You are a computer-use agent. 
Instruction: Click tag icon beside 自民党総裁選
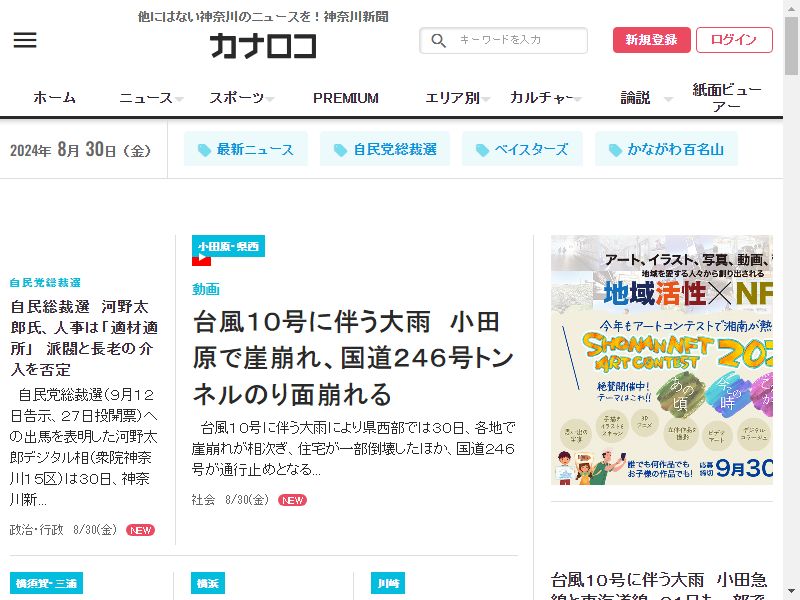pyautogui.click(x=340, y=150)
